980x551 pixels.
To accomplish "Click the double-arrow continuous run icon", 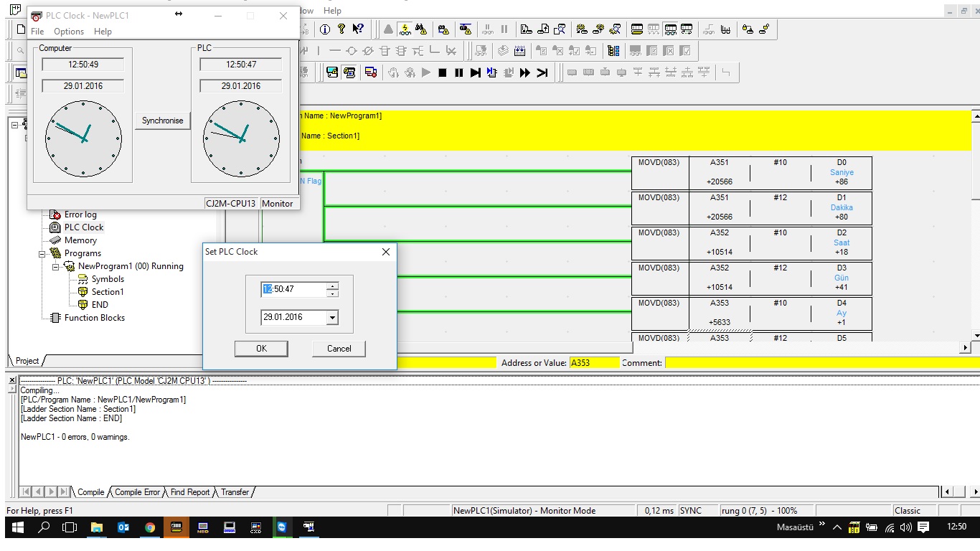I will [x=525, y=72].
